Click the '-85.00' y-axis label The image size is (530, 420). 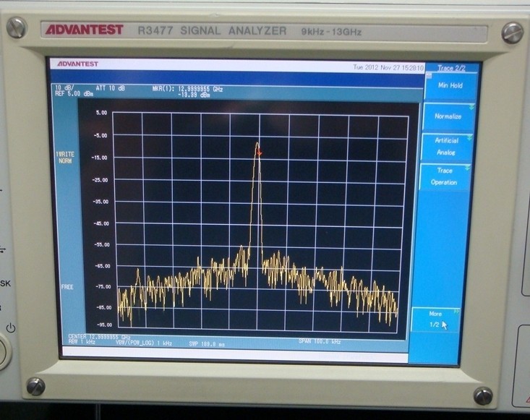(103, 308)
